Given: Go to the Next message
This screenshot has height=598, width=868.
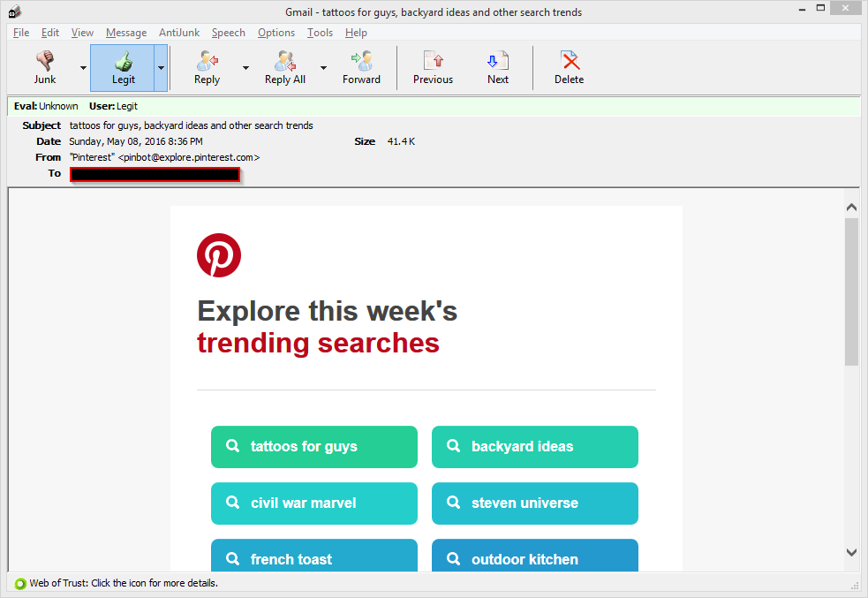Looking at the screenshot, I should point(498,67).
